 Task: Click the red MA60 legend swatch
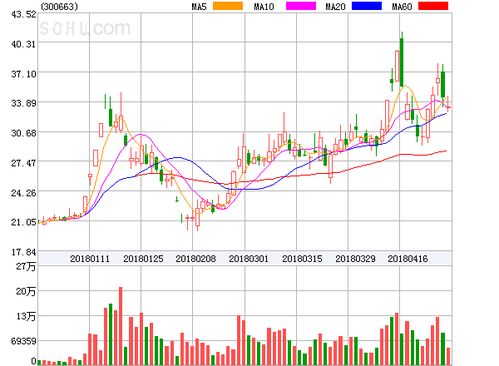(x=433, y=6)
